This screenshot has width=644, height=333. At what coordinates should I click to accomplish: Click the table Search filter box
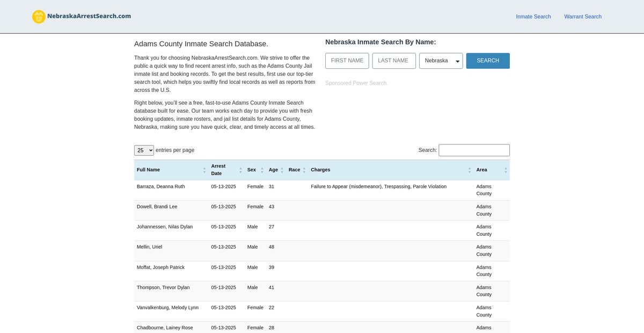tap(474, 150)
